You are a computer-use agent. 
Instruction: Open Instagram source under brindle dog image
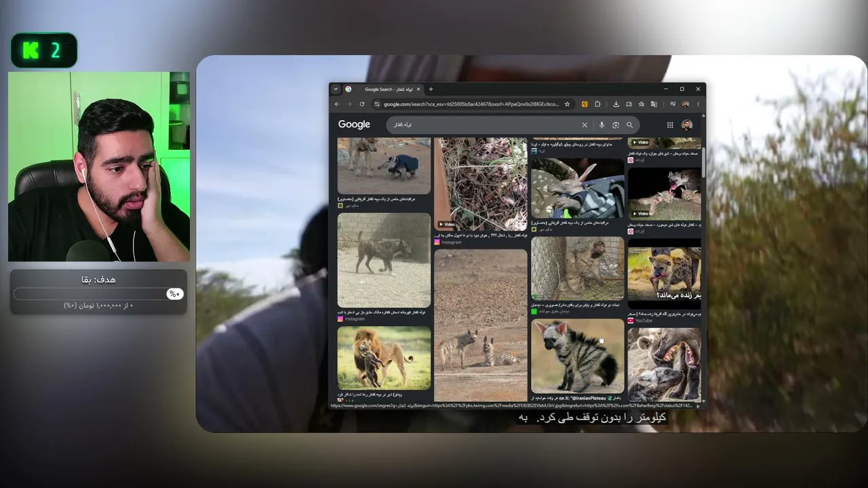(351, 319)
